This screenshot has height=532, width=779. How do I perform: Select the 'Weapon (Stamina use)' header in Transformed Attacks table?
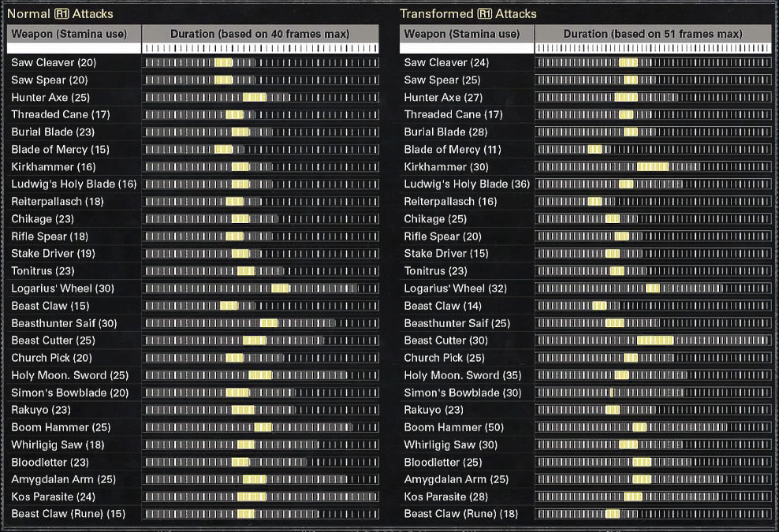pyautogui.click(x=461, y=34)
